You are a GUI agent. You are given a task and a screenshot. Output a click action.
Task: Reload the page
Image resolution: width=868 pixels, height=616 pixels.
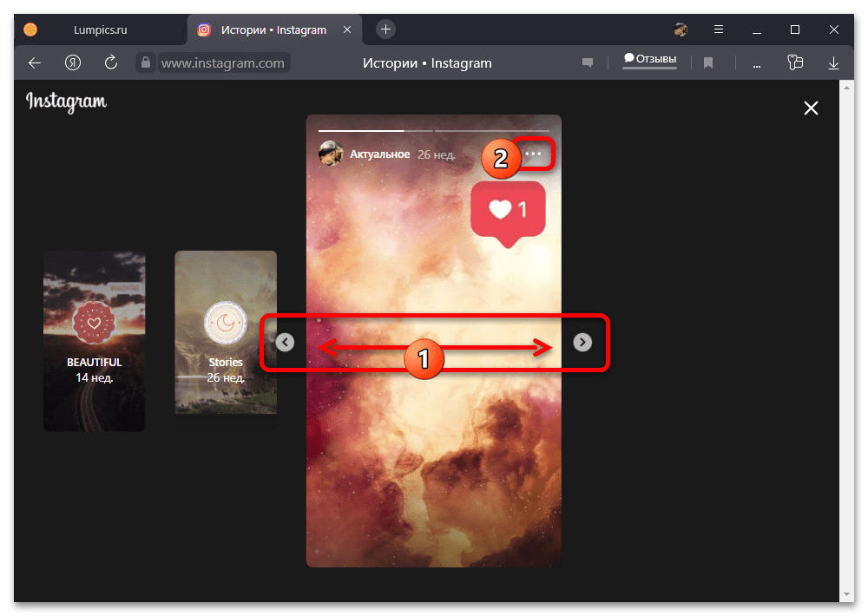110,62
